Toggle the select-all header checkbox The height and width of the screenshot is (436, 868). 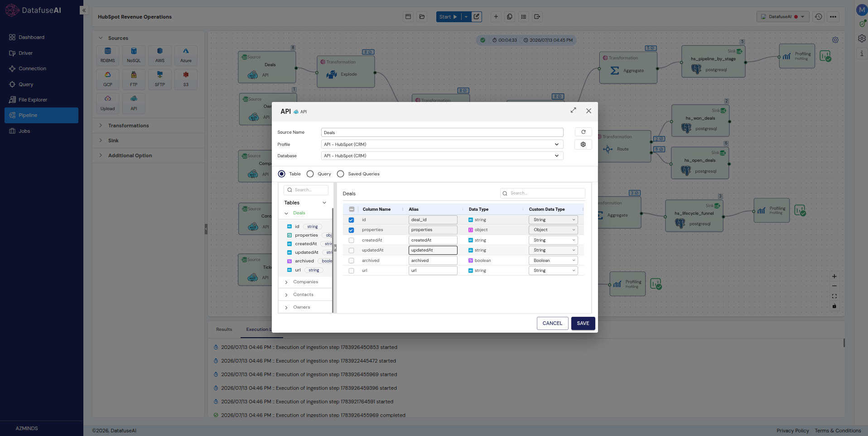pyautogui.click(x=352, y=209)
